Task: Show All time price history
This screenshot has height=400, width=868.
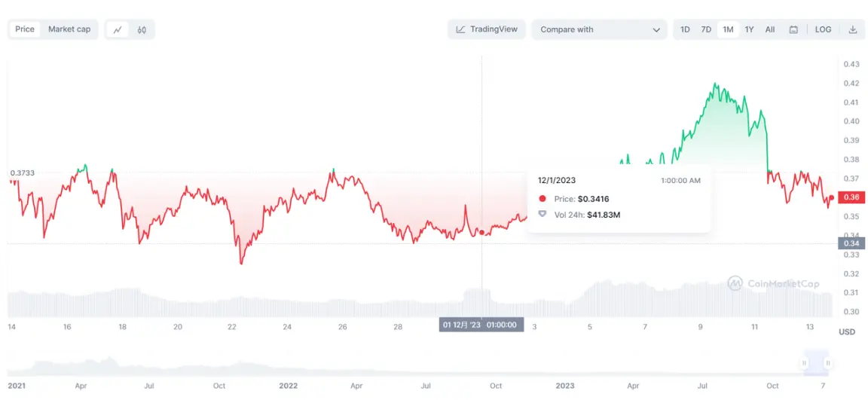Action: coord(769,29)
